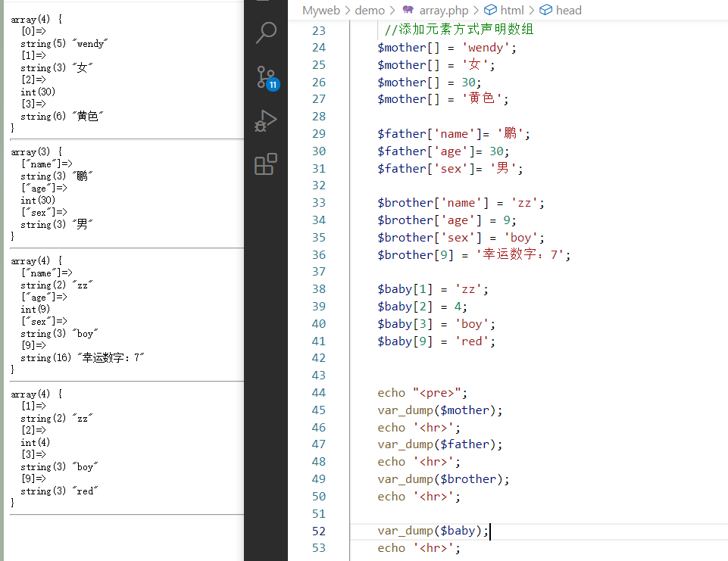Select the demo breadcrumb folder
Viewport: 728px width, 561px height.
tap(370, 10)
